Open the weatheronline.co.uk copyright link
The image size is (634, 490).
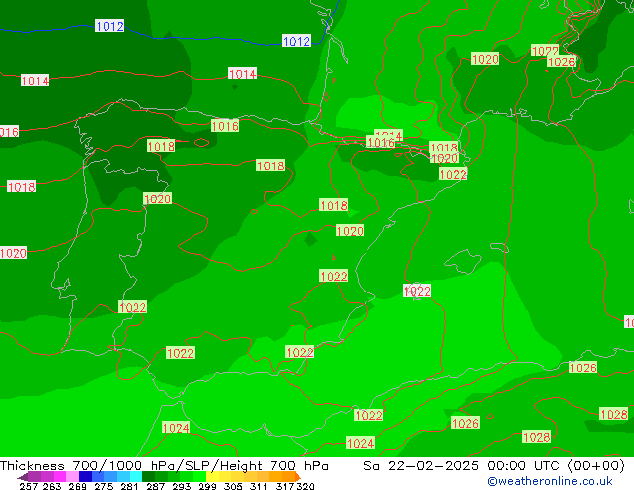pyautogui.click(x=550, y=481)
